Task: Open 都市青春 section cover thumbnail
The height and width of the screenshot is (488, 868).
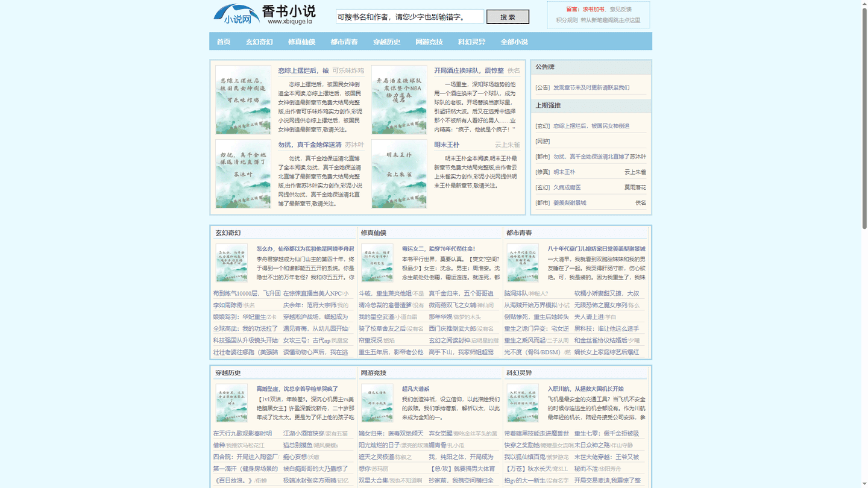Action: click(523, 263)
